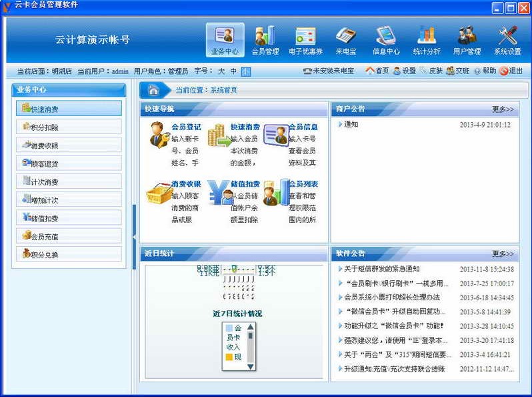
Task: Open the 强烈建议您 IE登录 announcement
Action: coord(395,340)
